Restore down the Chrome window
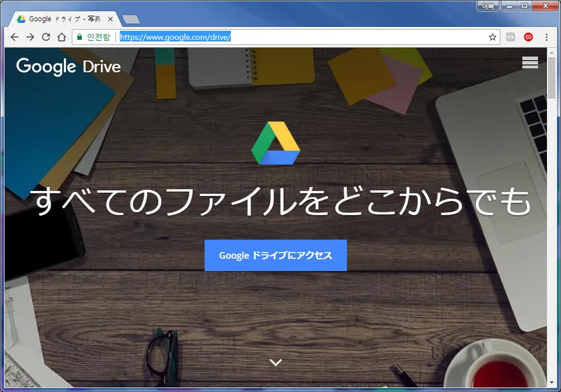561x392 pixels. 525,6
